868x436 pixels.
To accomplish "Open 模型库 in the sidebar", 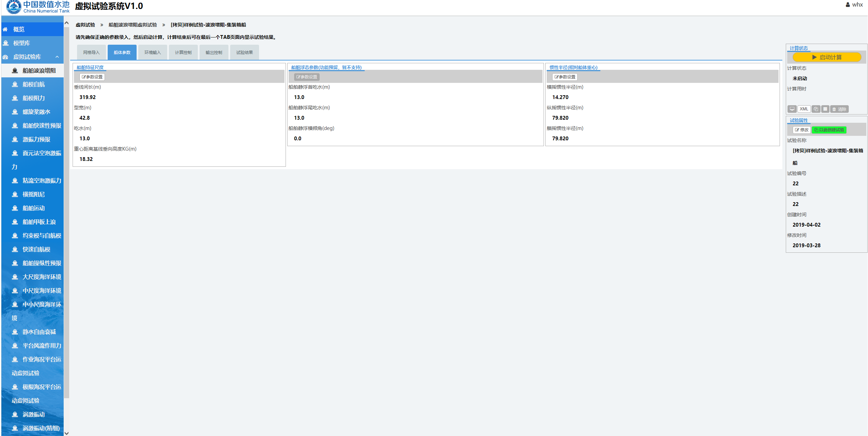I will pos(21,43).
